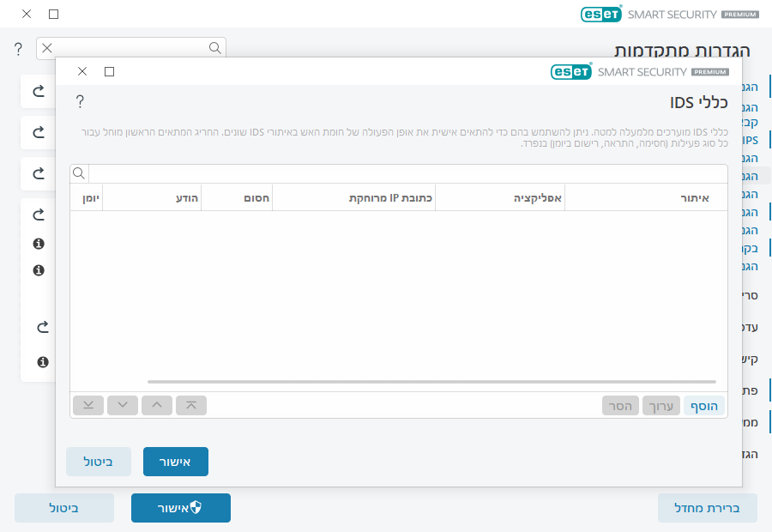Click the כתובת IP מרוחקת column header

pyautogui.click(x=353, y=197)
